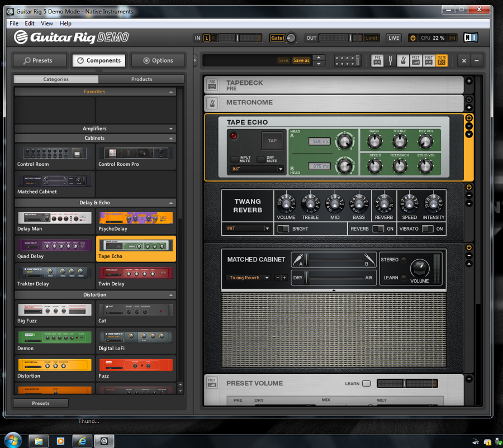
Task: Toggle Input Mute on Tape Echo
Action: pos(235,160)
